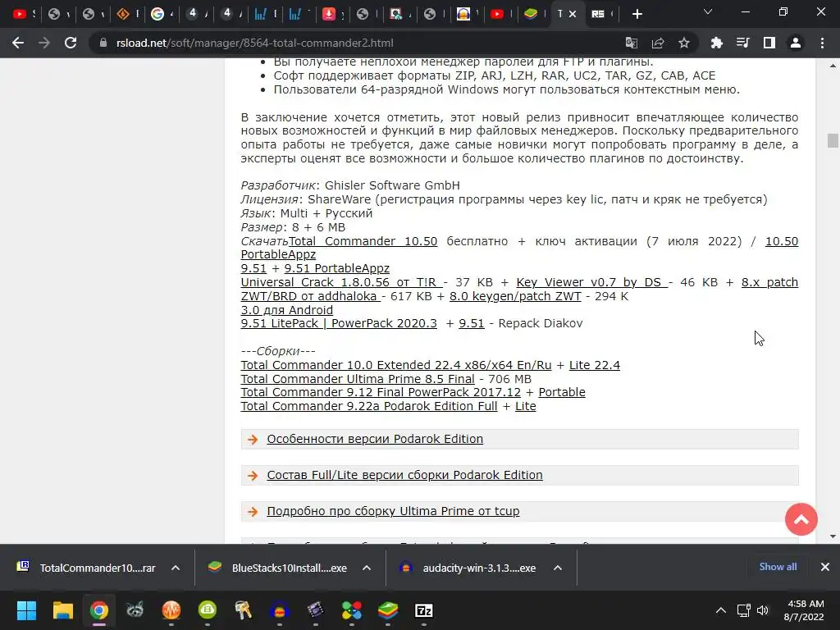
Task: Open Universal Crack 1.8.0.56 link
Action: (342, 282)
